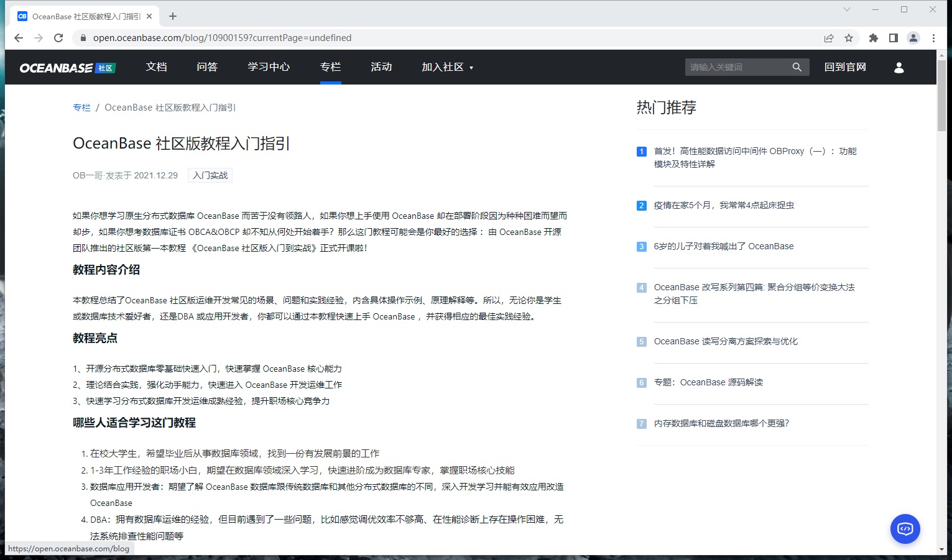Open the 文档 navigation item
This screenshot has height=560, width=952.
pyautogui.click(x=157, y=67)
